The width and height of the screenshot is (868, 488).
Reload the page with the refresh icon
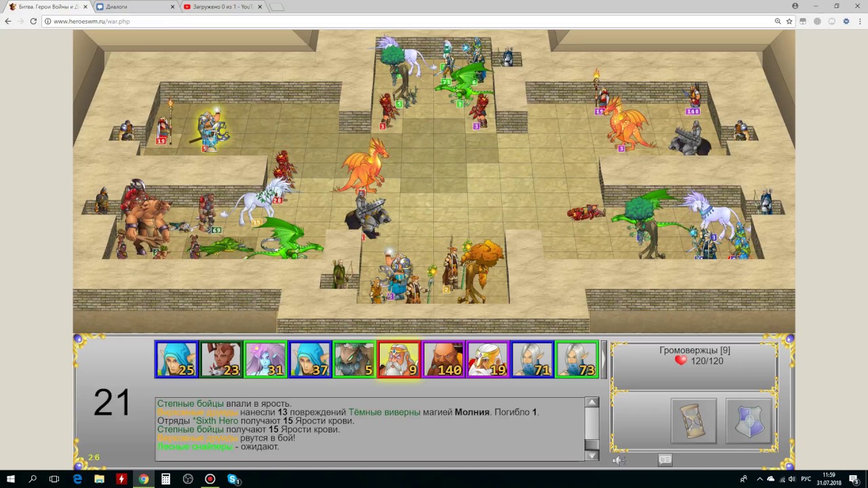coord(33,21)
